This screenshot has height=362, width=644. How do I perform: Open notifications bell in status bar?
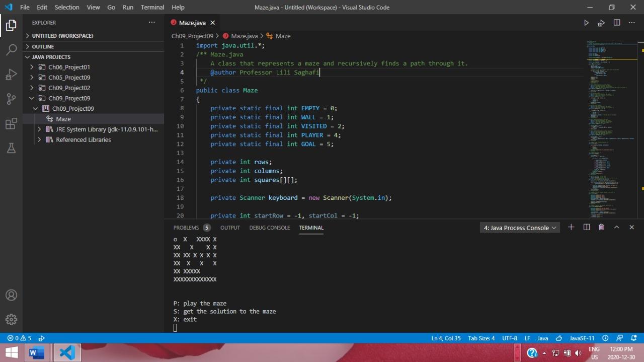pyautogui.click(x=634, y=338)
